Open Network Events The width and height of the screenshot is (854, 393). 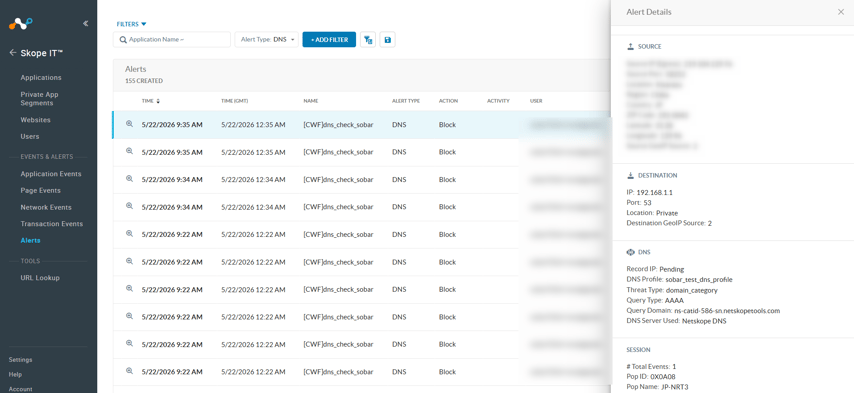click(x=46, y=207)
